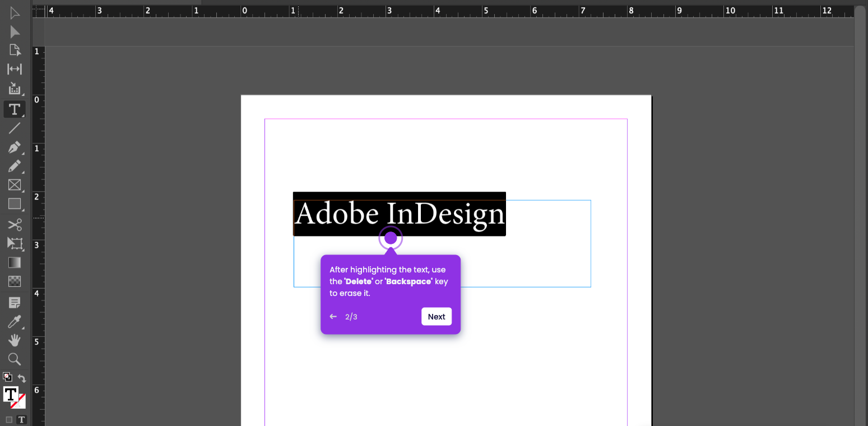Swap fill and stroke arrows
This screenshot has width=868, height=426.
coord(22,378)
